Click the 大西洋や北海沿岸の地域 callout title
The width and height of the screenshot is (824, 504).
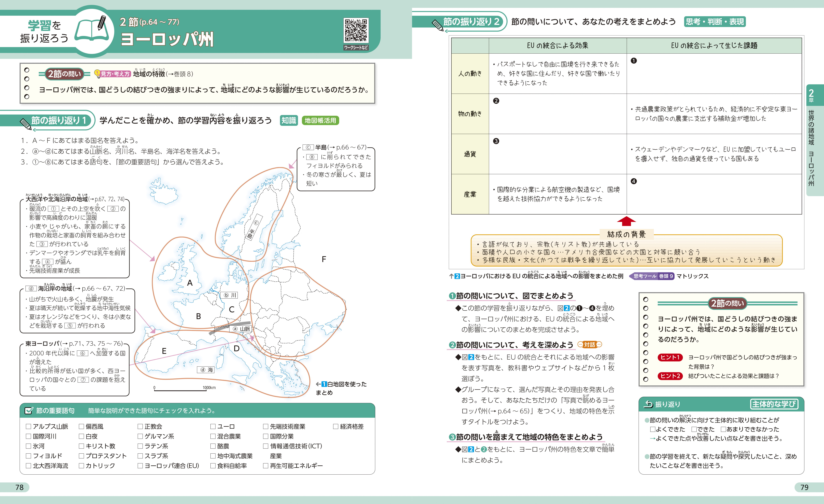[x=75, y=199]
